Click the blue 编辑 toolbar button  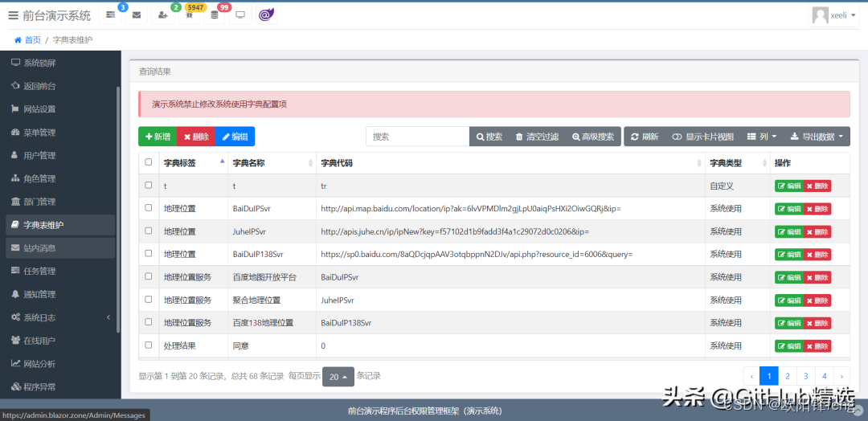(235, 137)
